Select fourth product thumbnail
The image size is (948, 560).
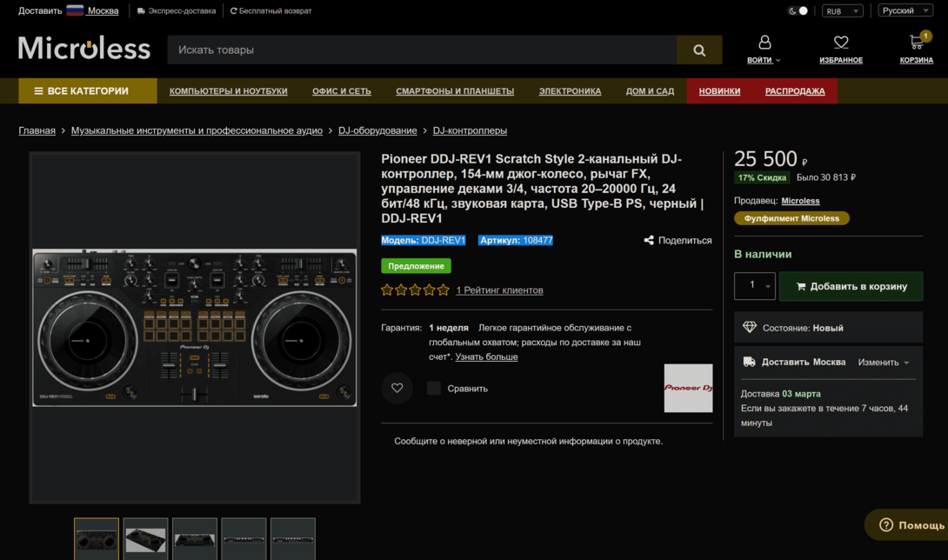click(x=244, y=539)
